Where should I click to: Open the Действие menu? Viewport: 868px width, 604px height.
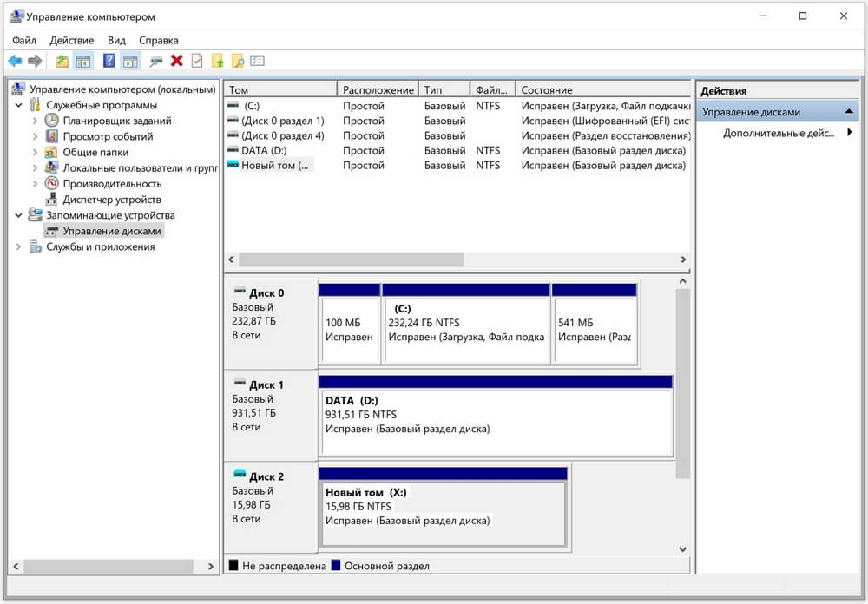tap(72, 40)
